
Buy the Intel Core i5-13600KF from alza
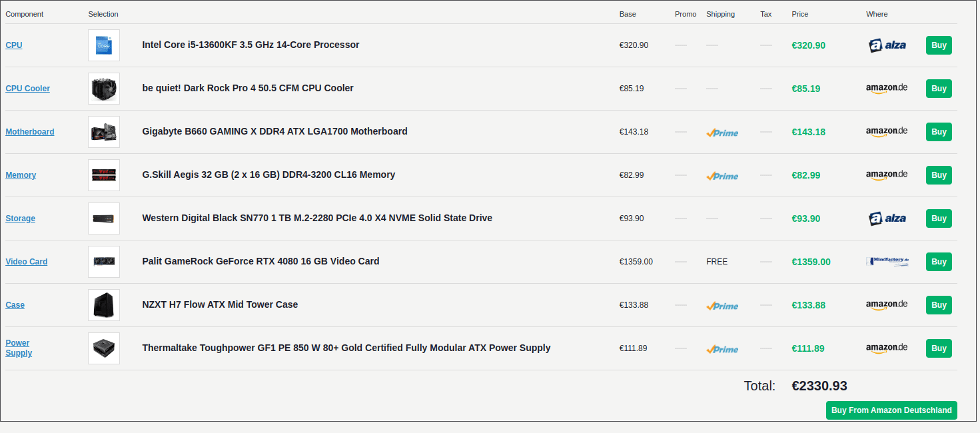(939, 45)
